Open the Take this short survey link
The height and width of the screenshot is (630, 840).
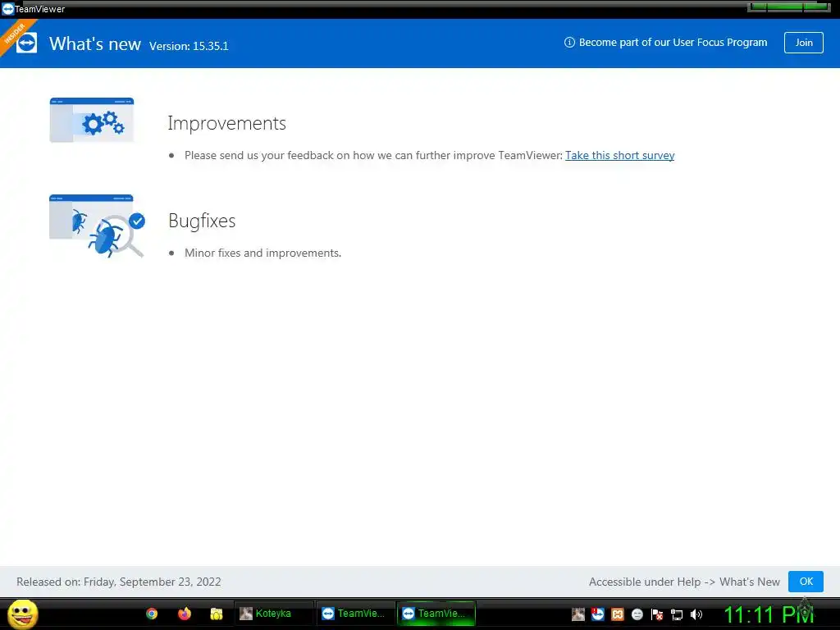[x=620, y=155]
